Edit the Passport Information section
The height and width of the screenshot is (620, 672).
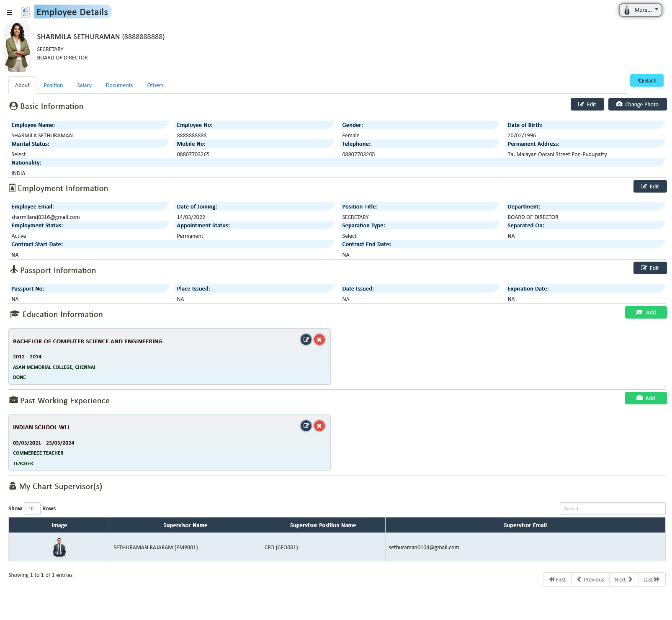tap(650, 268)
